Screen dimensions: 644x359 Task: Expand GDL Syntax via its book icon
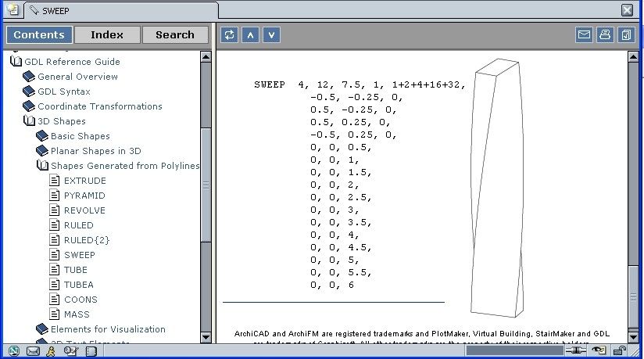click(x=29, y=91)
